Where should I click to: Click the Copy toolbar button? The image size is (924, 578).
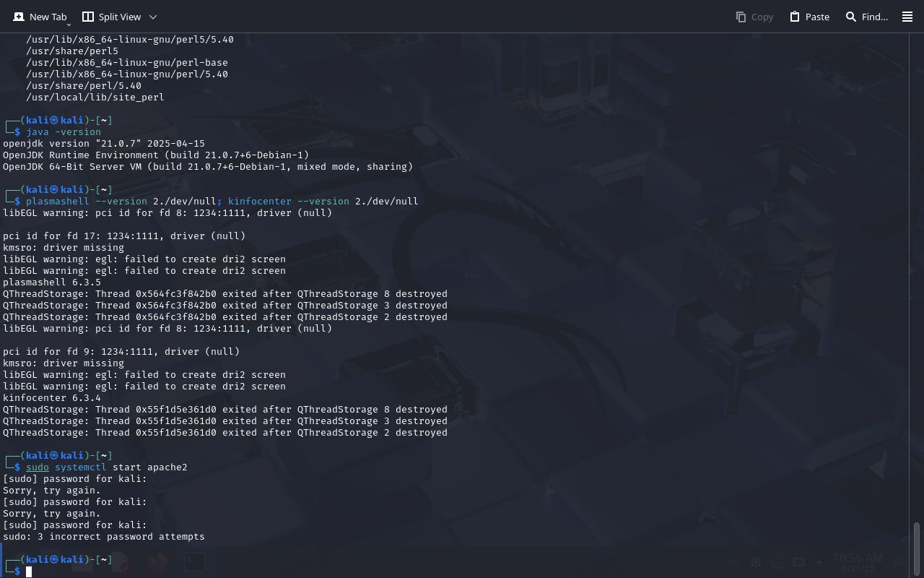tap(754, 17)
